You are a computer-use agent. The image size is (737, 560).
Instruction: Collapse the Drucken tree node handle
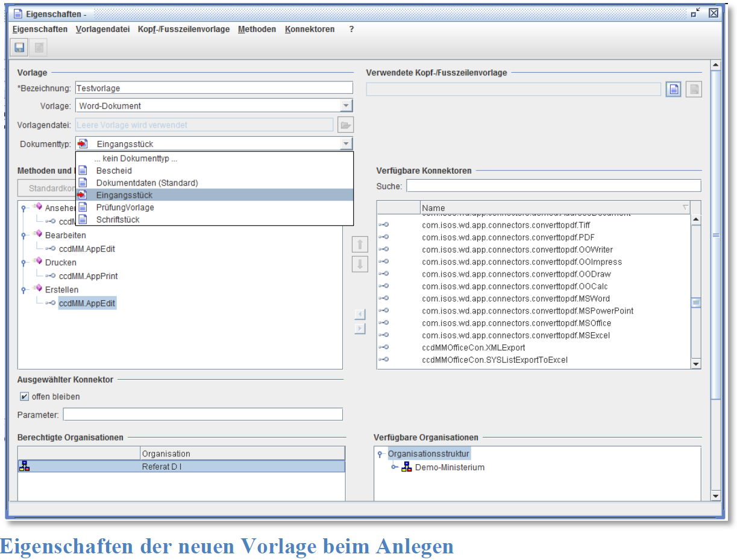coord(24,263)
